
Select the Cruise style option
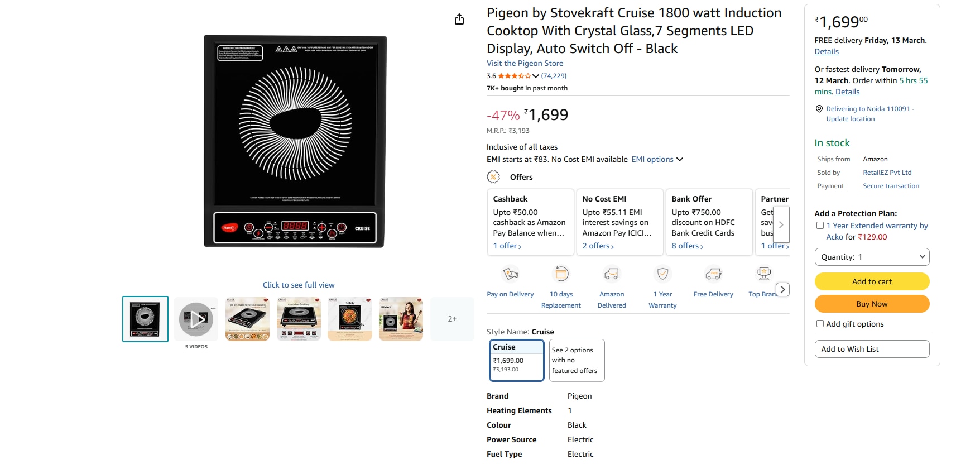coord(516,360)
